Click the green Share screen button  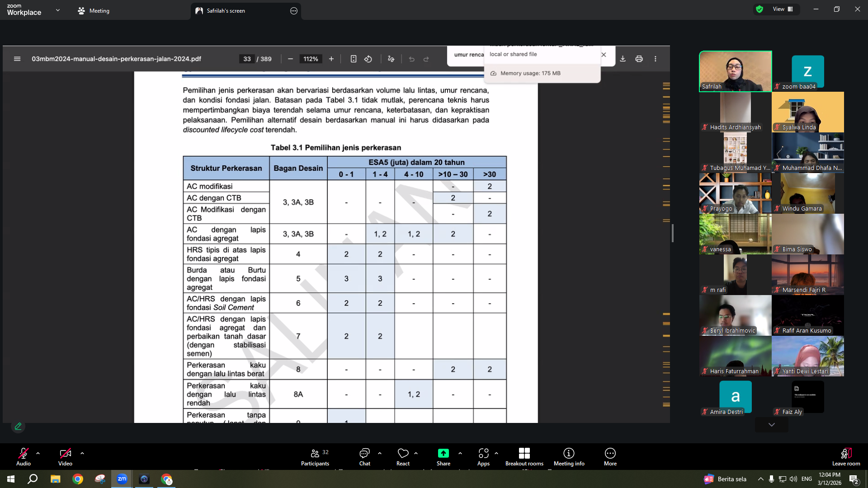click(443, 456)
